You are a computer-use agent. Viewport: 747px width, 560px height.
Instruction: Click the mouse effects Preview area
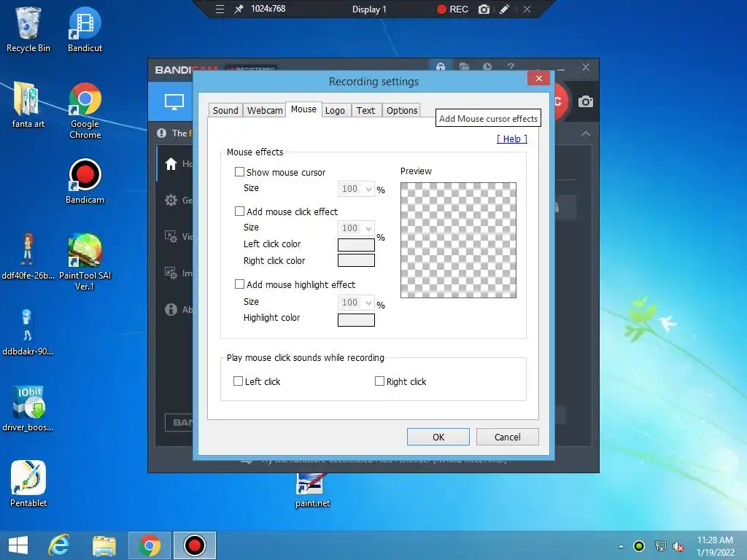[458, 241]
